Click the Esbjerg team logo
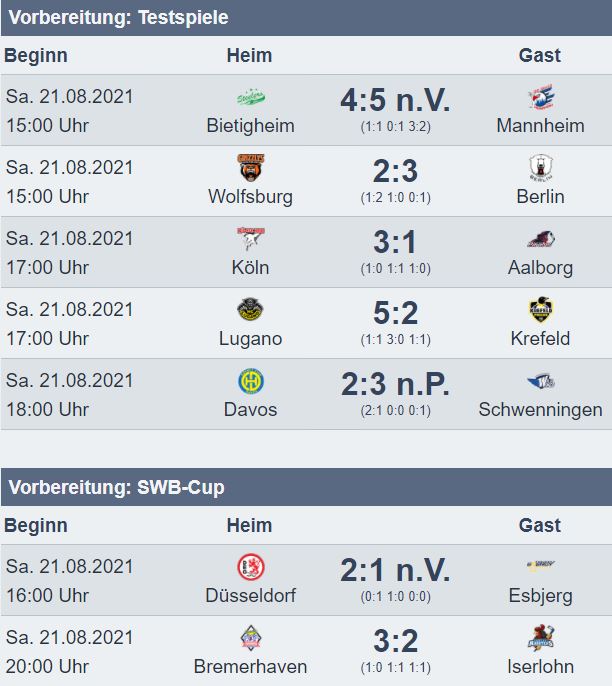Screen dimensions: 612x686 tap(541, 565)
